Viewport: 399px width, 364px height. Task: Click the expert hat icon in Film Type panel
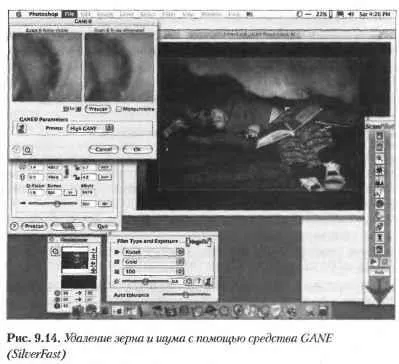point(209,282)
